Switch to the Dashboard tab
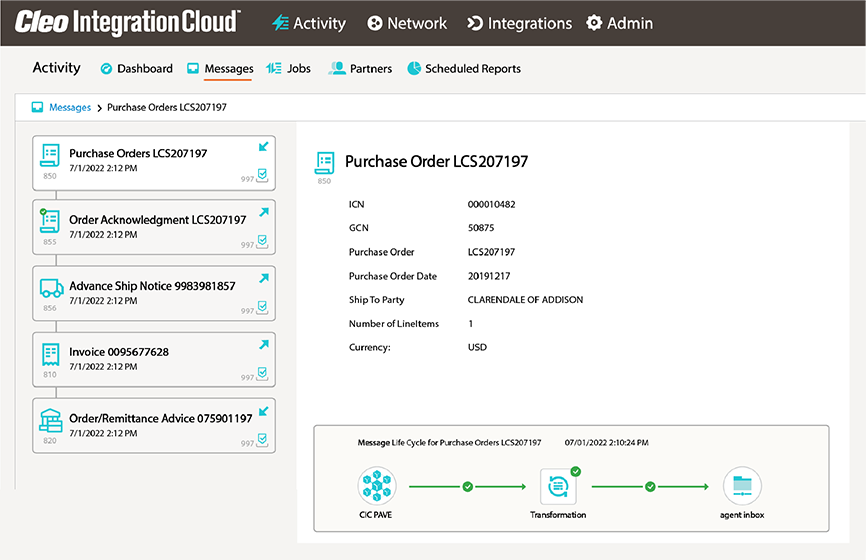This screenshot has width=866, height=560. 136,68
